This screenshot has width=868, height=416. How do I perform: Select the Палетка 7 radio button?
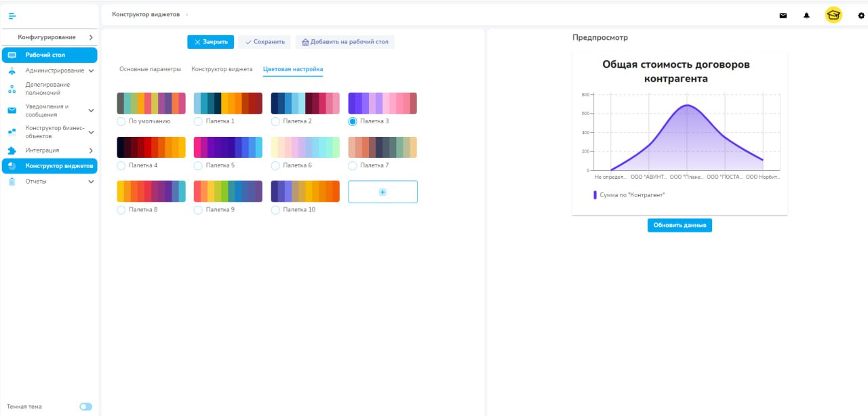(353, 165)
